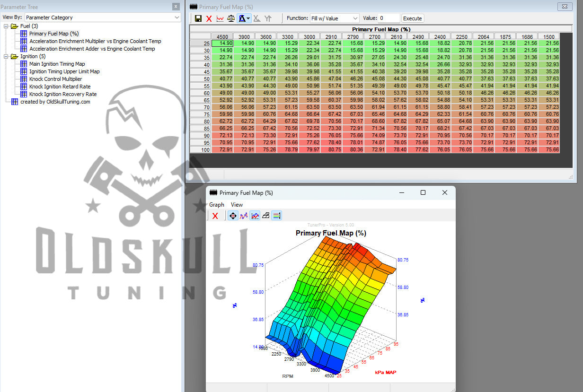This screenshot has height=392, width=583.
Task: Toggle the filled line chart mode button
Action: pyautogui.click(x=255, y=216)
